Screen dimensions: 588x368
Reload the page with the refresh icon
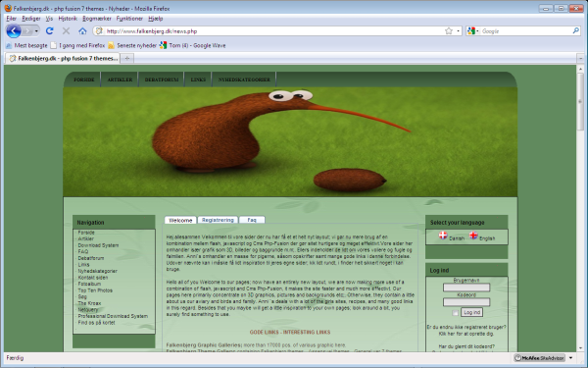click(x=50, y=30)
